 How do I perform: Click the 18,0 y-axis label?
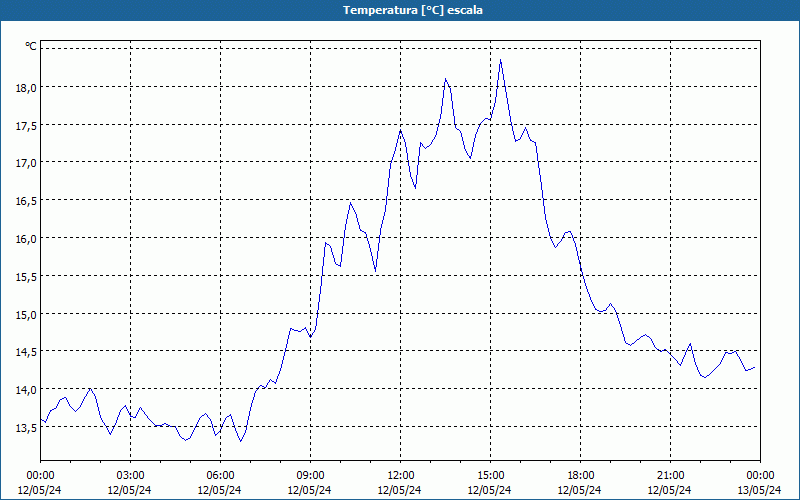pyautogui.click(x=26, y=87)
